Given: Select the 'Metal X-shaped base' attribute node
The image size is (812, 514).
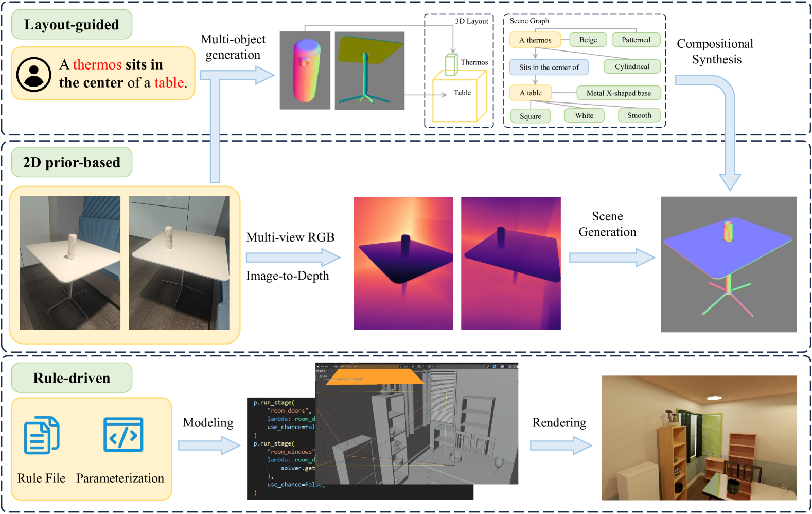Looking at the screenshot, I should [619, 93].
